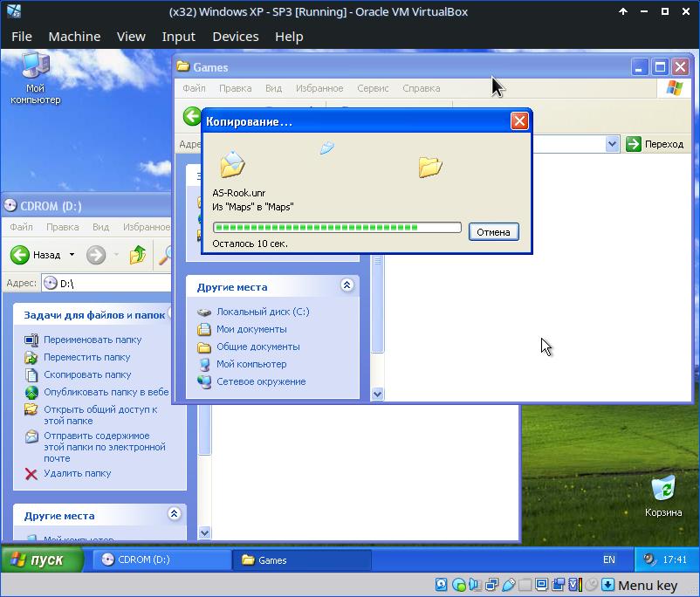
Task: Click the Переход go button
Action: point(655,144)
